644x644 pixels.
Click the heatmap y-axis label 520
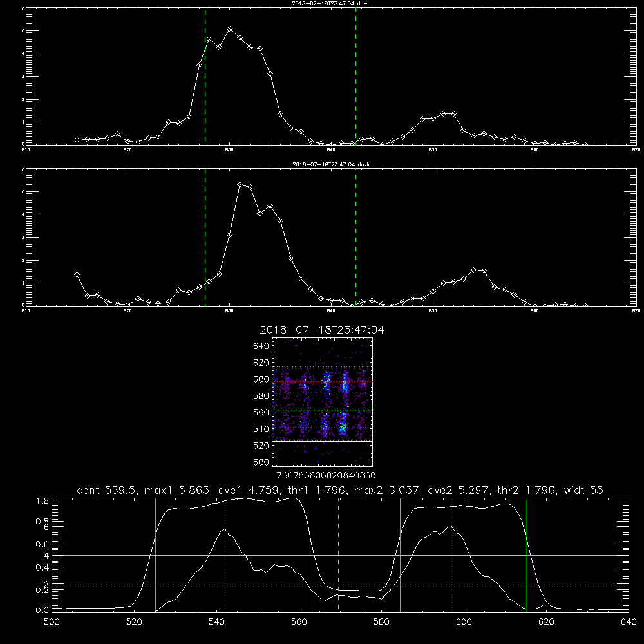261,446
